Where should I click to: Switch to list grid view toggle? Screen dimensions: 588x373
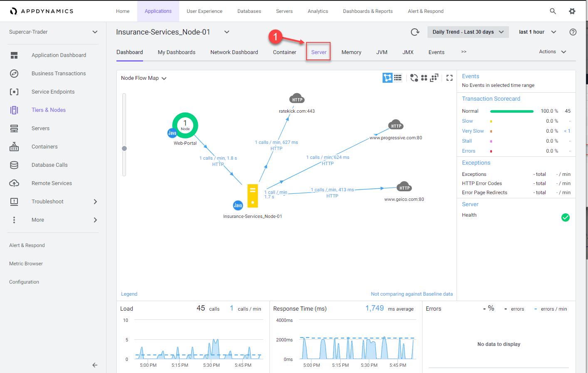[x=398, y=78]
